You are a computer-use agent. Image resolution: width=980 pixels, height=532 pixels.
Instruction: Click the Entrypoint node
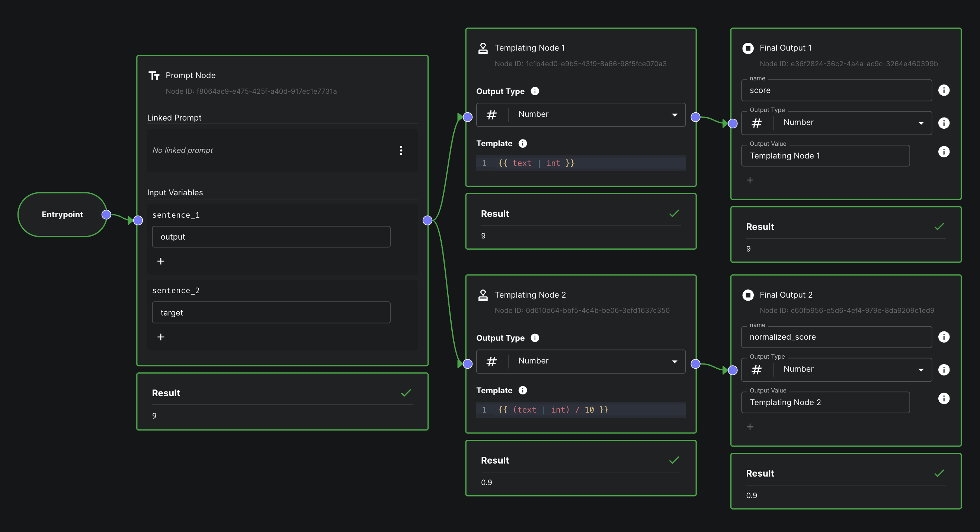(x=62, y=214)
